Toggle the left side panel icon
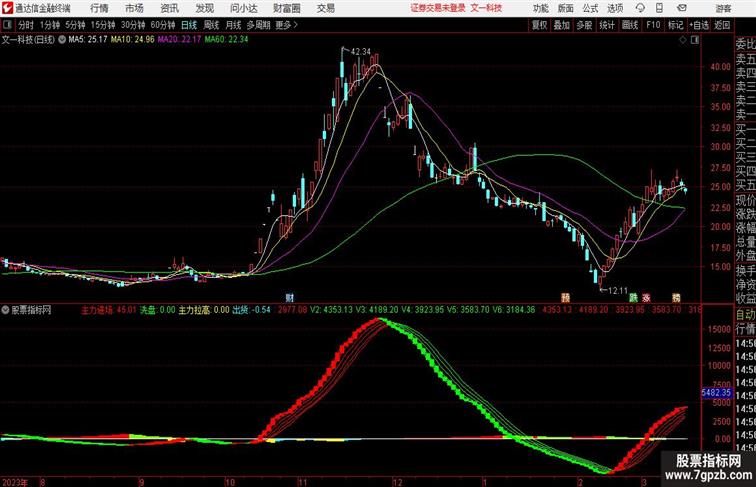This screenshot has height=487, width=756. click(x=7, y=25)
